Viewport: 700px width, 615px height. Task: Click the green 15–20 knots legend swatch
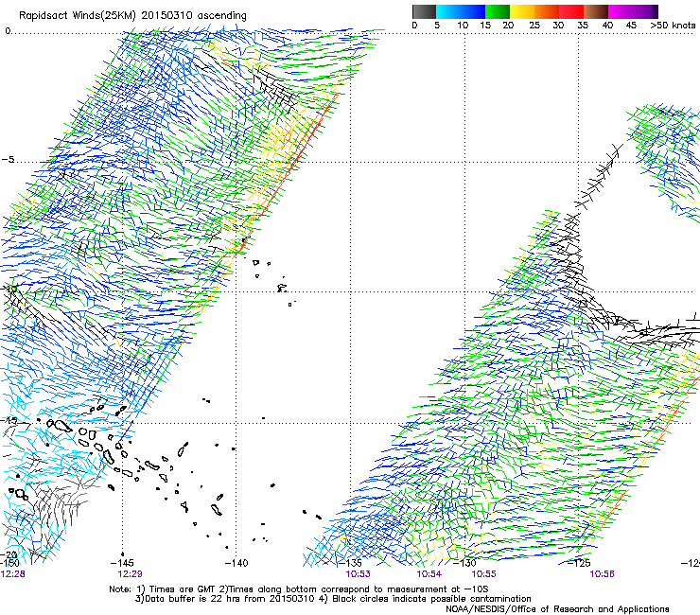tap(498, 11)
